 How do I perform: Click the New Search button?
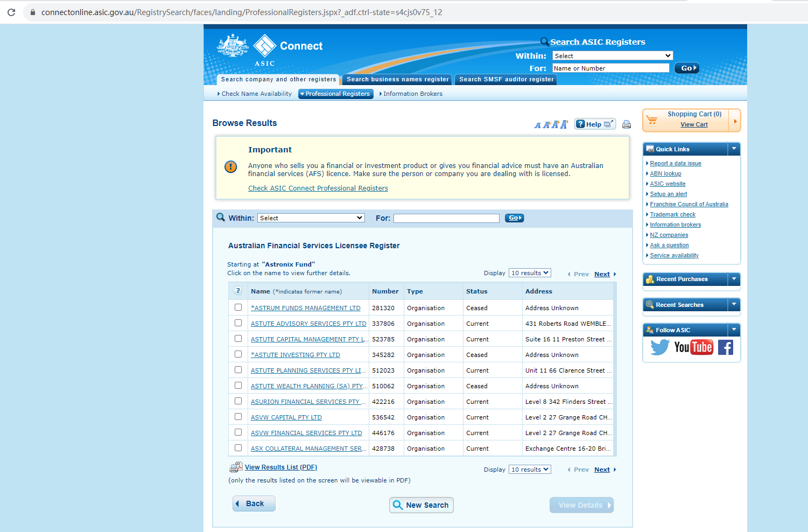(421, 505)
